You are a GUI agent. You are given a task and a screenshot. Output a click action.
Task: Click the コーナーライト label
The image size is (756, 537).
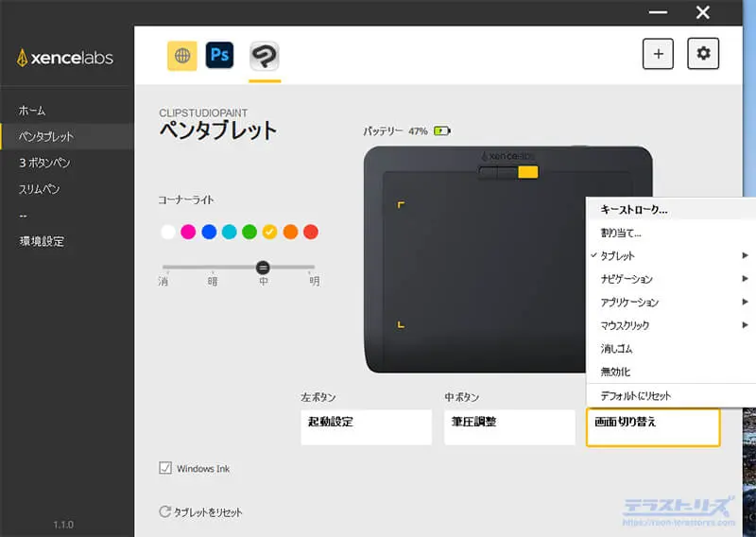186,199
